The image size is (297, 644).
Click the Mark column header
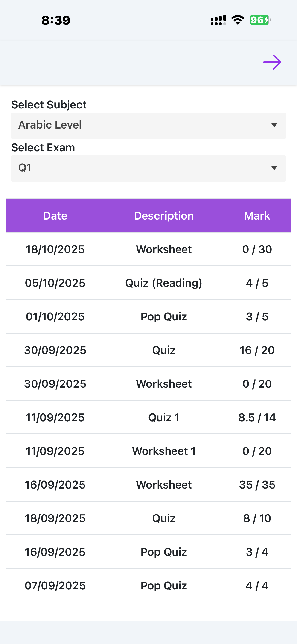tap(257, 216)
